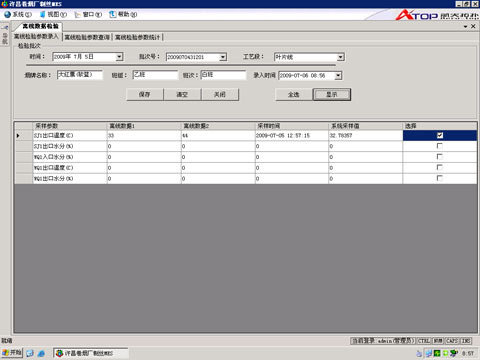This screenshot has height=360, width=480.
Task: Expand the 批次号 batch number dropdown
Action: pos(223,57)
